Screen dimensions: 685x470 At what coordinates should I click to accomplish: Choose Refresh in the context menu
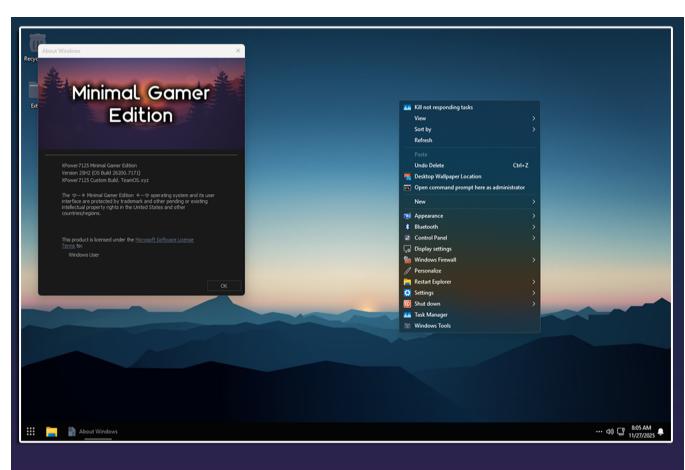click(x=470, y=140)
